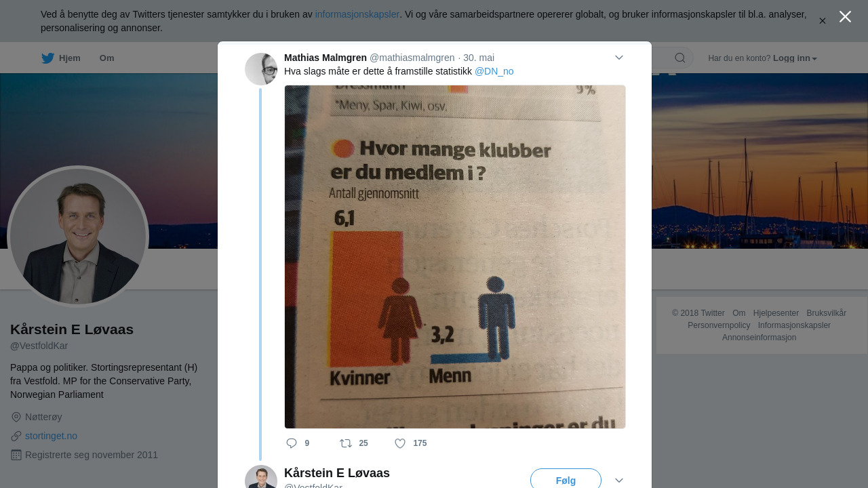Retweet Mathias Malmgren's tweet
Image resolution: width=868 pixels, height=488 pixels.
point(346,443)
